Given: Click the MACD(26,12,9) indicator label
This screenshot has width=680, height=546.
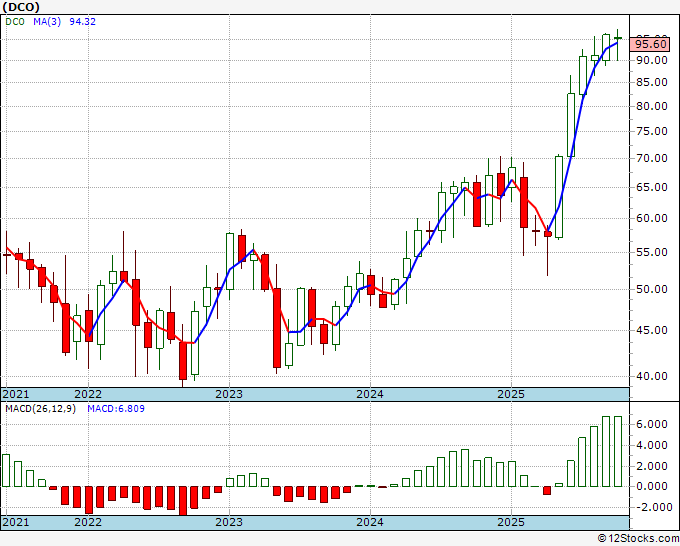Looking at the screenshot, I should (x=41, y=409).
